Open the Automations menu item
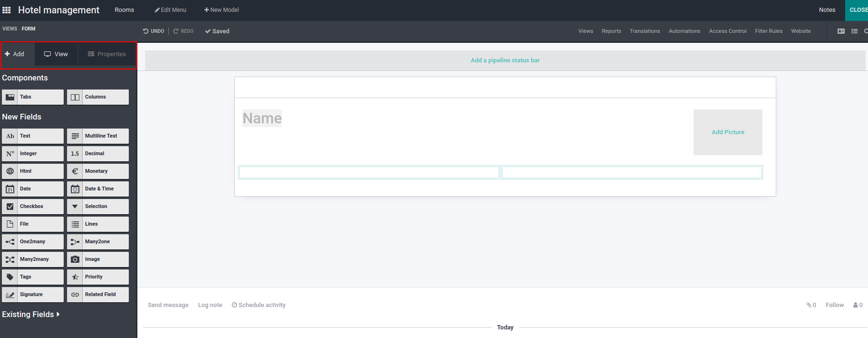The image size is (868, 338). click(685, 31)
